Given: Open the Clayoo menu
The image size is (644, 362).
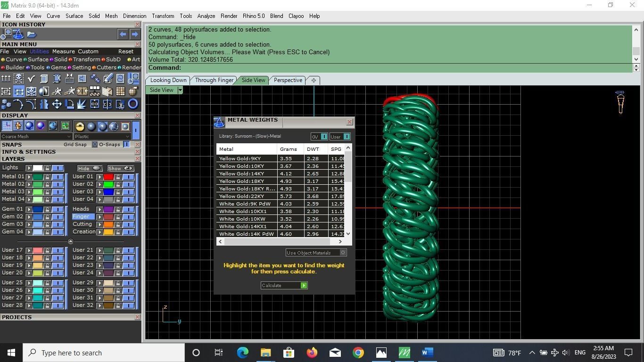Looking at the screenshot, I should [296, 16].
